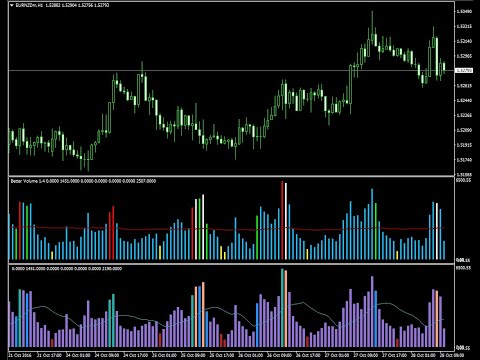Select the horizontal current-price line
The image size is (480, 360).
[x=231, y=70]
